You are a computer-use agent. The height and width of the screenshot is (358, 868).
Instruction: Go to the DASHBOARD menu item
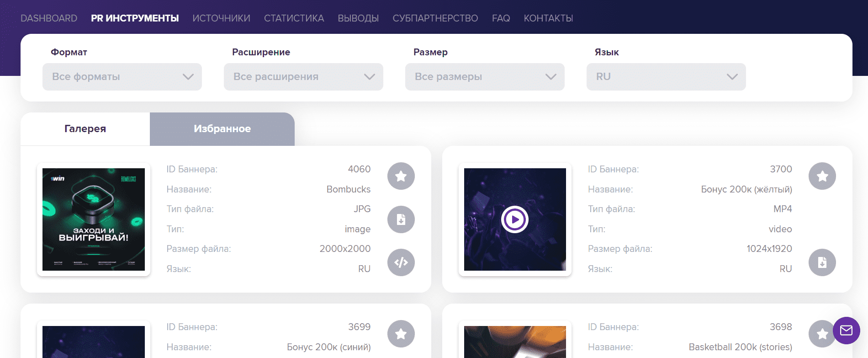click(49, 18)
